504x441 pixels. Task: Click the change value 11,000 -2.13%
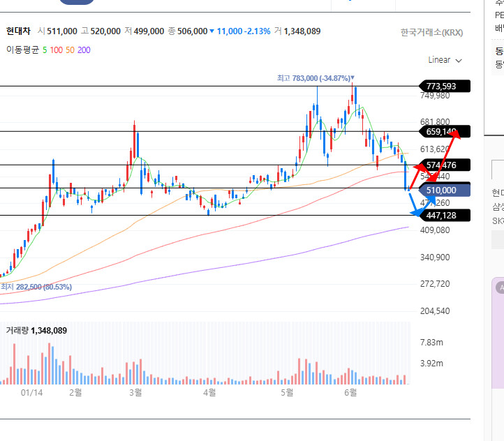pos(244,31)
